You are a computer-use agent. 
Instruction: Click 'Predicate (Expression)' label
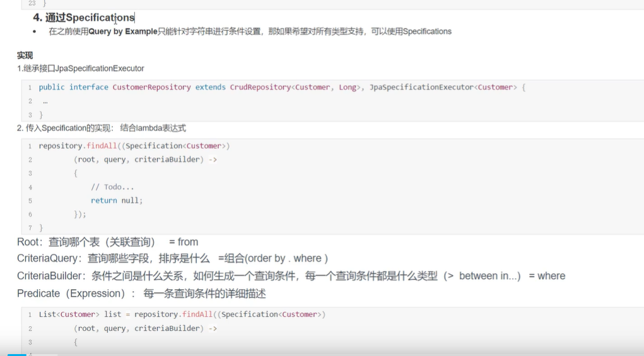(71, 294)
